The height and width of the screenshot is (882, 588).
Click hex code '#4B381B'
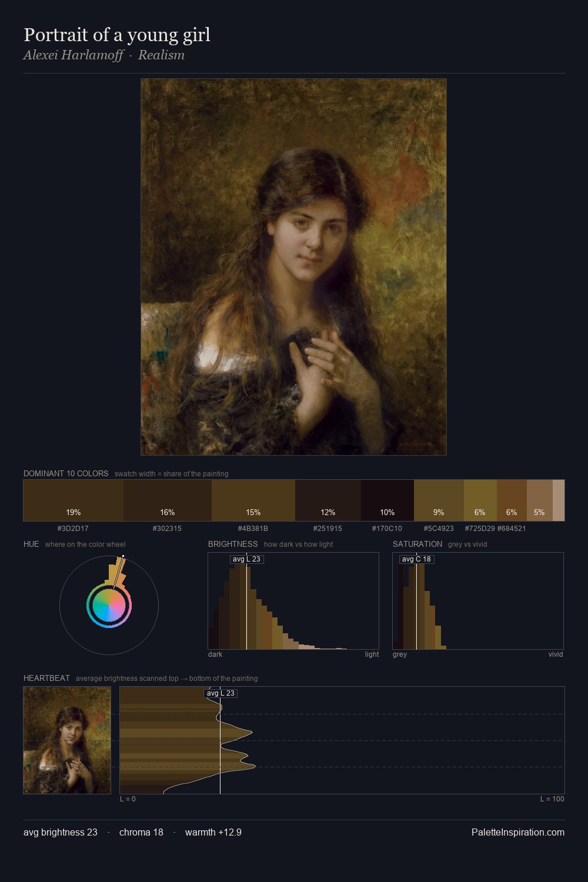click(253, 529)
